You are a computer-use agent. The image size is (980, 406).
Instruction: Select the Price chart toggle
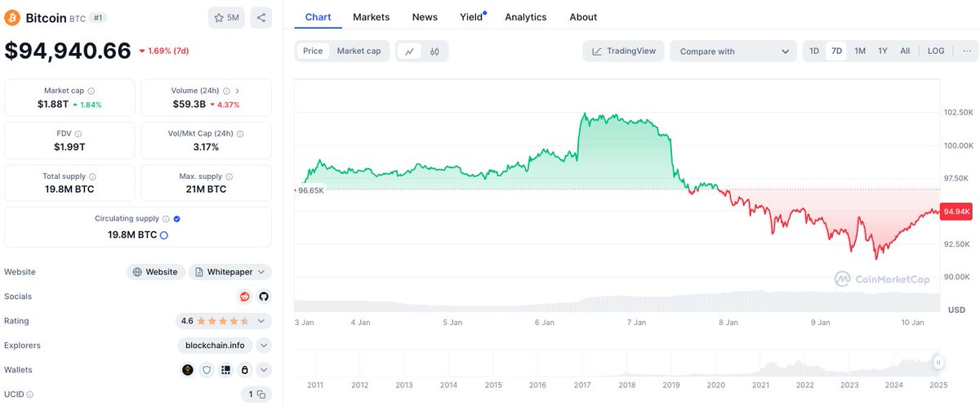pyautogui.click(x=313, y=51)
